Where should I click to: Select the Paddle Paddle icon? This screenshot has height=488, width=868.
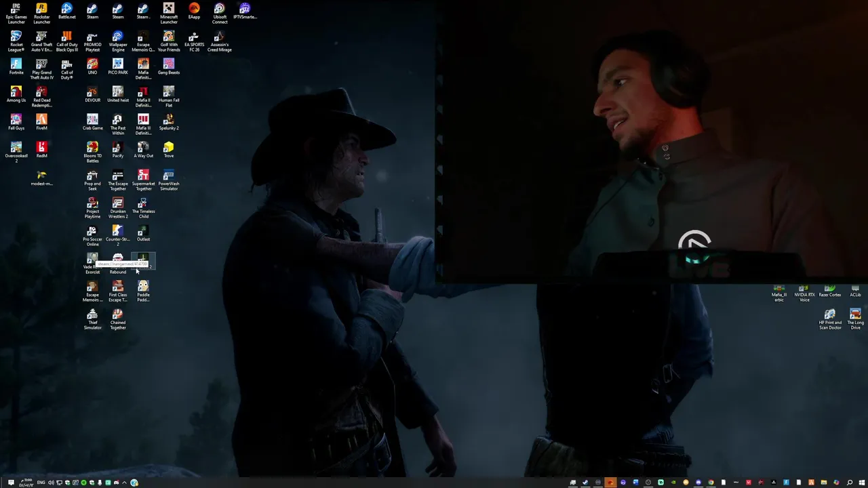[143, 291]
